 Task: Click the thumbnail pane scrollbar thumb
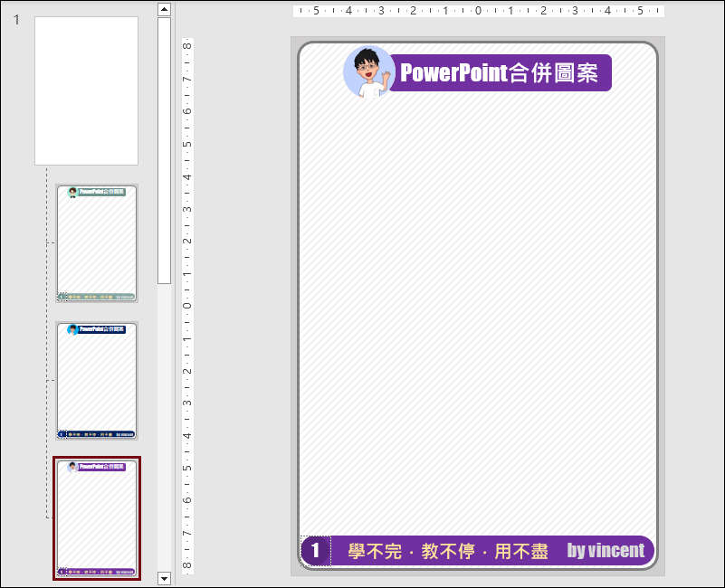pyautogui.click(x=164, y=151)
